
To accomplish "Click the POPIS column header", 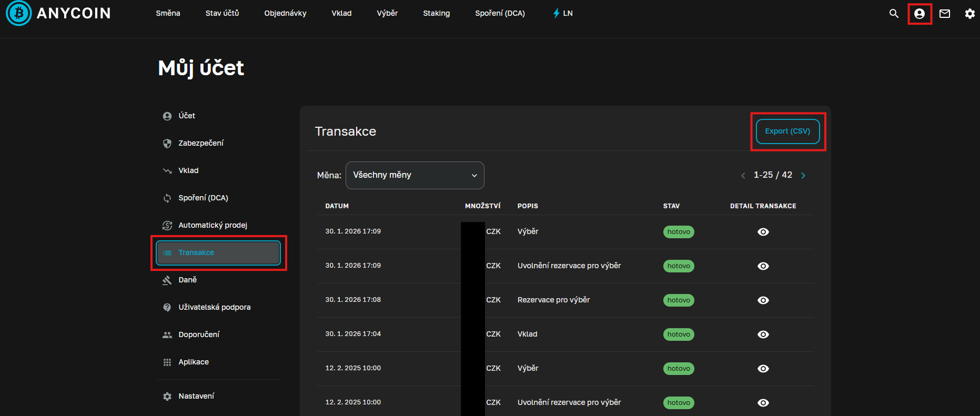I will coord(528,206).
